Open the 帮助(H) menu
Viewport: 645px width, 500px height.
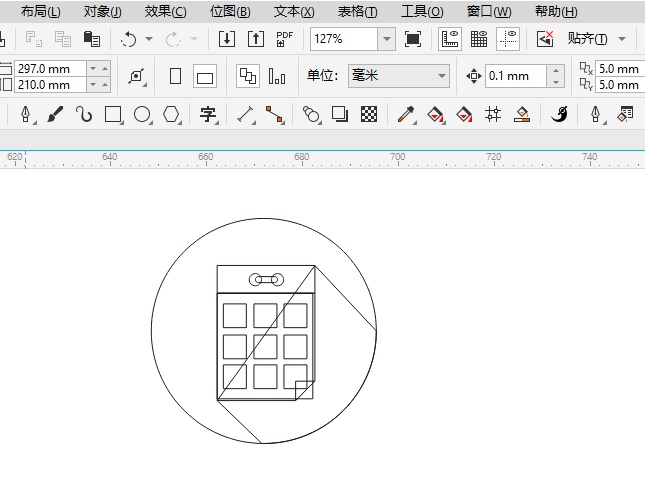point(556,12)
